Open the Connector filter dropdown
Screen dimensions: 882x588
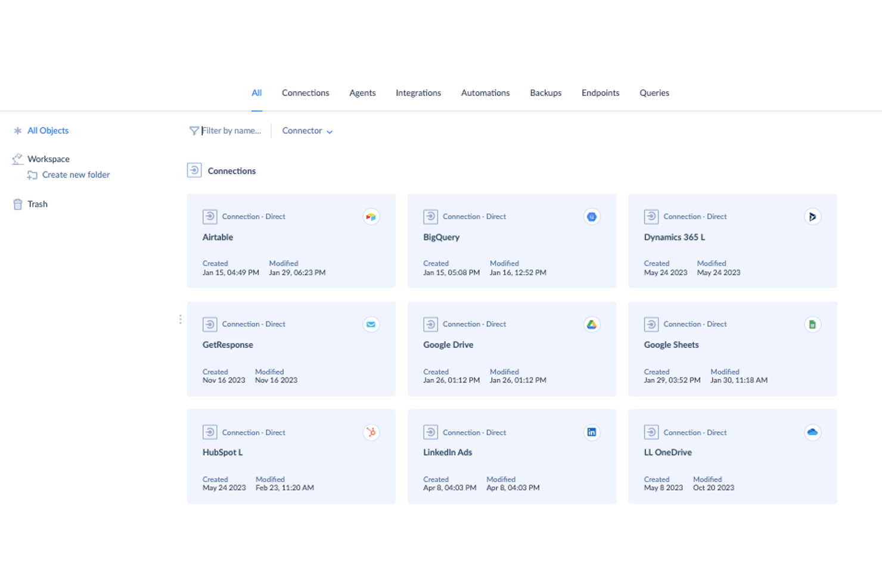pyautogui.click(x=307, y=130)
